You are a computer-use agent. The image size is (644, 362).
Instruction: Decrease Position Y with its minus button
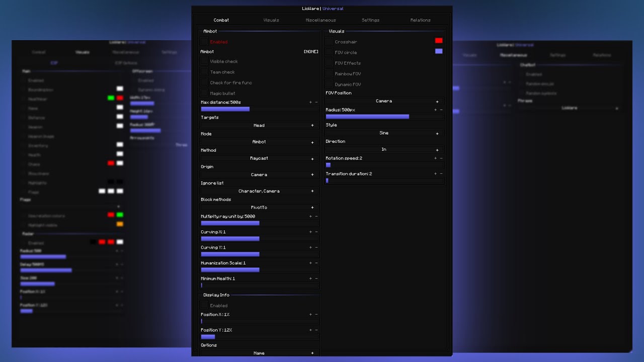(316, 330)
